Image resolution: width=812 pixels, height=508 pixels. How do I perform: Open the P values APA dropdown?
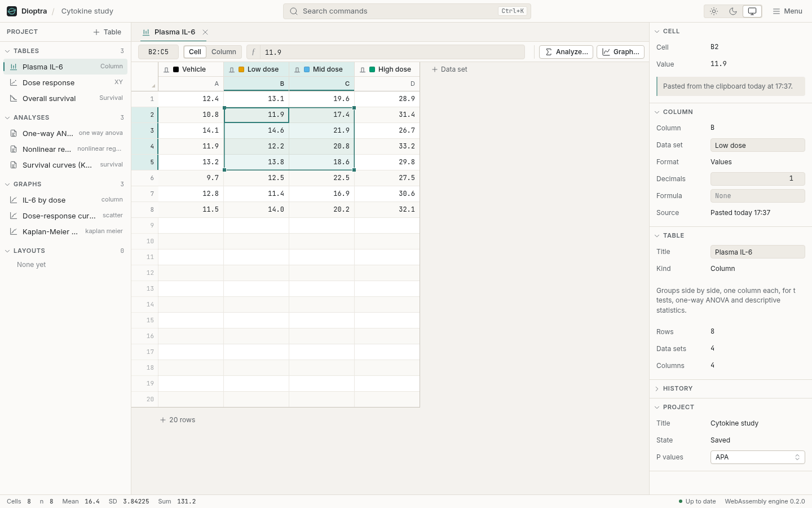coord(757,457)
